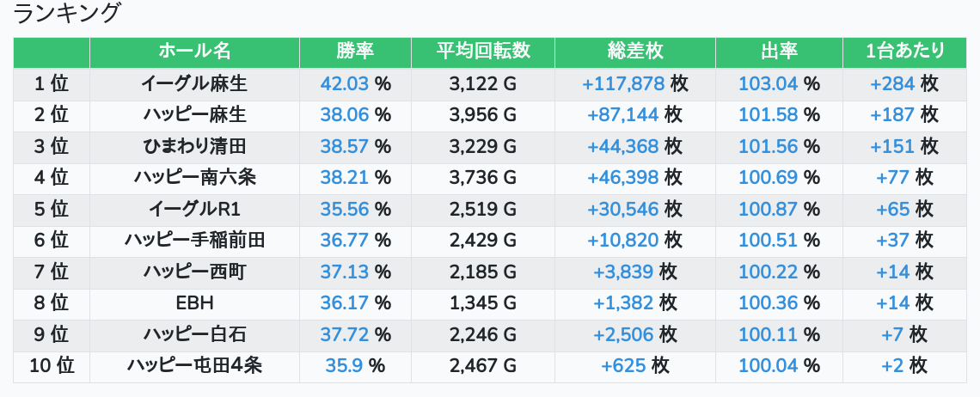980x397 pixels.
Task: Select the イーグルR1 hall name
Action: click(194, 209)
